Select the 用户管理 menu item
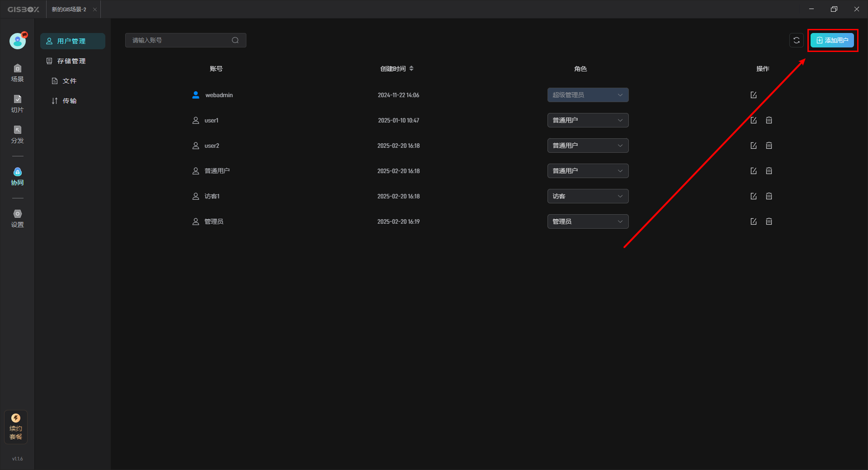 point(73,41)
